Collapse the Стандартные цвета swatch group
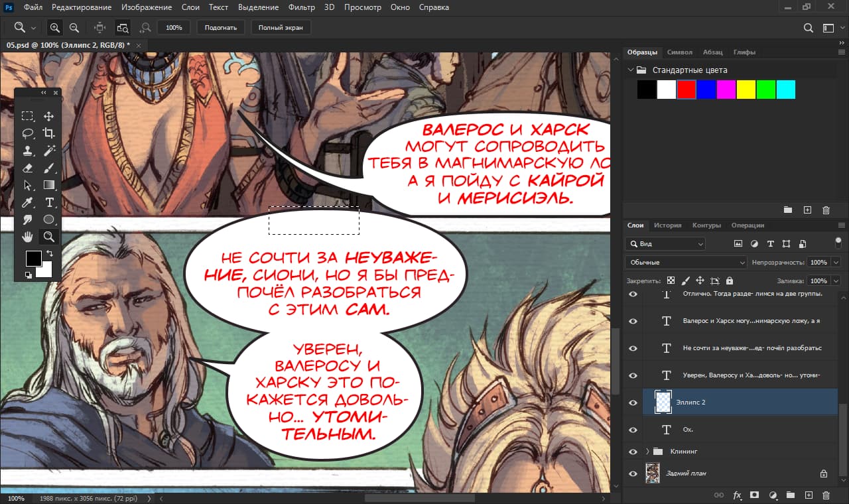Image resolution: width=849 pixels, height=504 pixels. [630, 70]
